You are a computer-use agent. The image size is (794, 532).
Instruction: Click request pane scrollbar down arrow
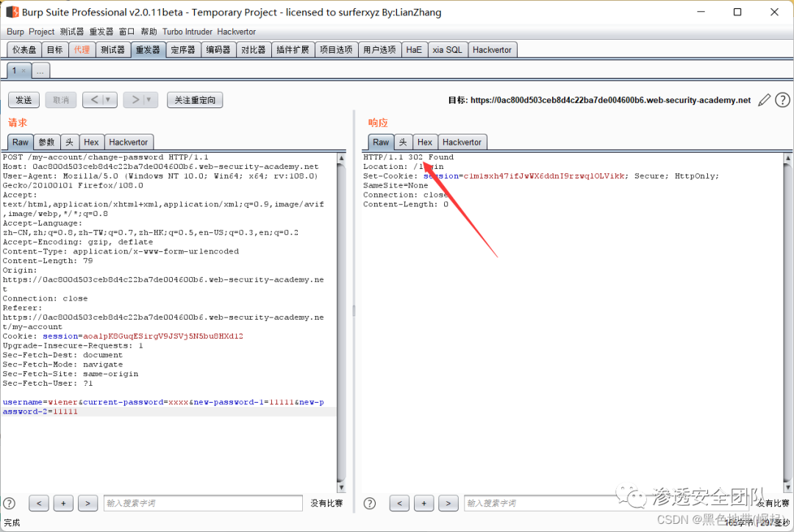pos(341,487)
